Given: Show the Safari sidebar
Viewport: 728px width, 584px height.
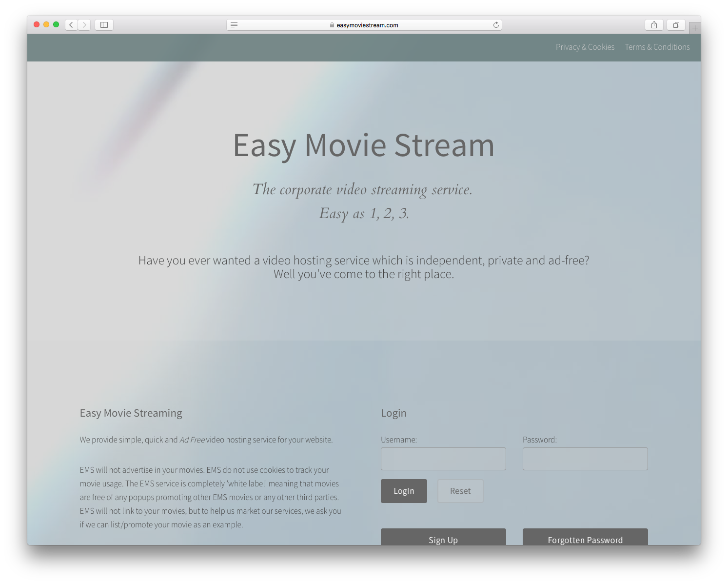Looking at the screenshot, I should pos(104,25).
